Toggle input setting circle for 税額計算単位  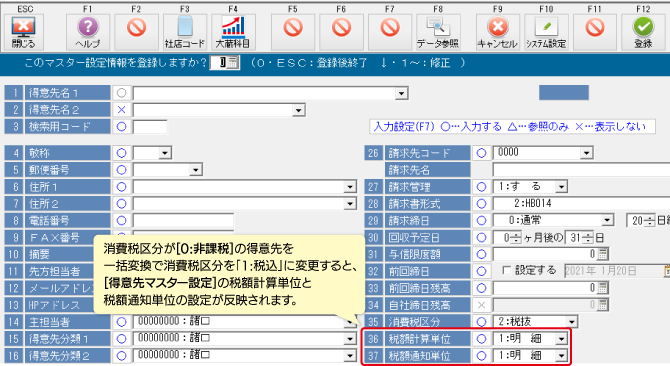[481, 339]
